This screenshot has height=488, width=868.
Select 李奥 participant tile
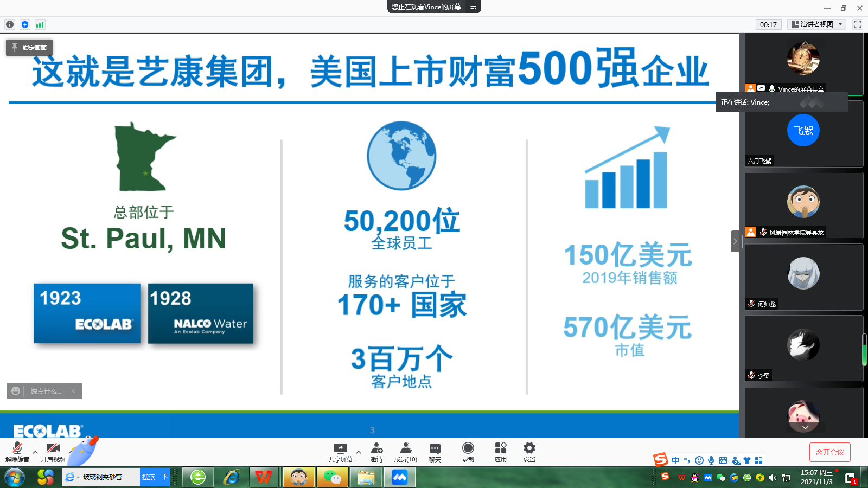coord(803,349)
